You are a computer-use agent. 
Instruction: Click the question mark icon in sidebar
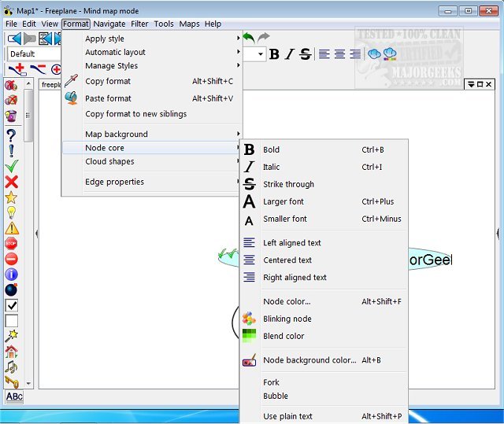[x=11, y=135]
